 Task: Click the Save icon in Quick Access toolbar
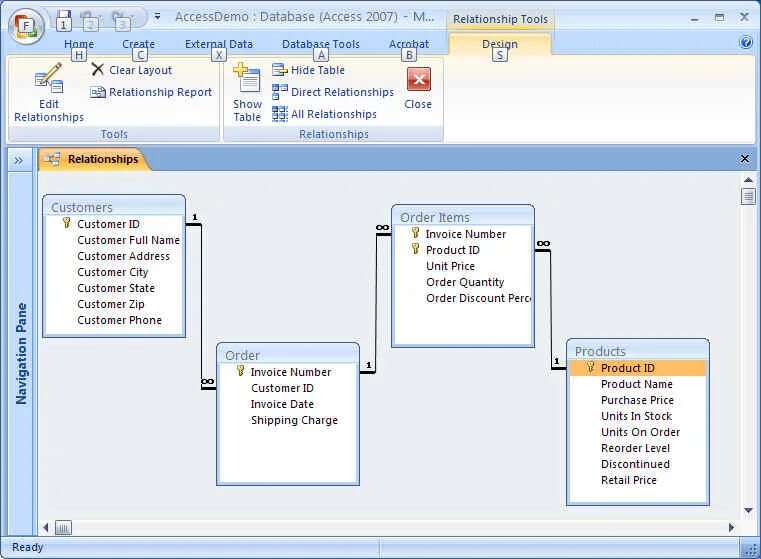[64, 19]
